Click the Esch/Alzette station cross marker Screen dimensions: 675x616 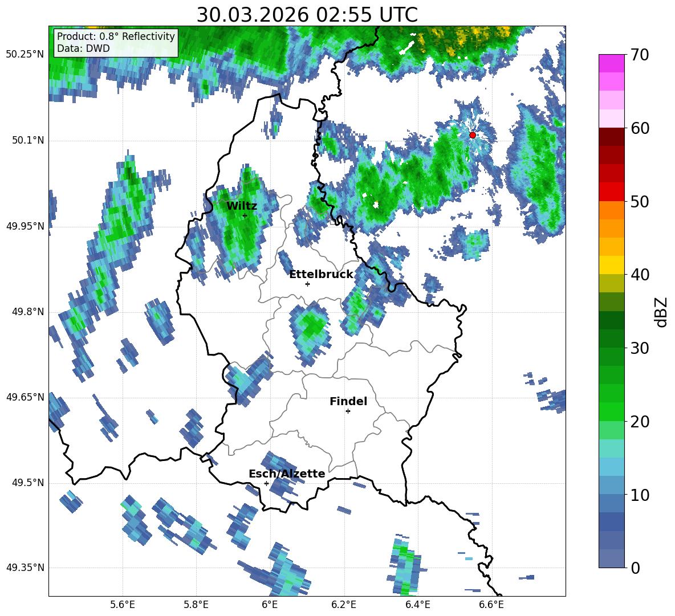(x=266, y=483)
